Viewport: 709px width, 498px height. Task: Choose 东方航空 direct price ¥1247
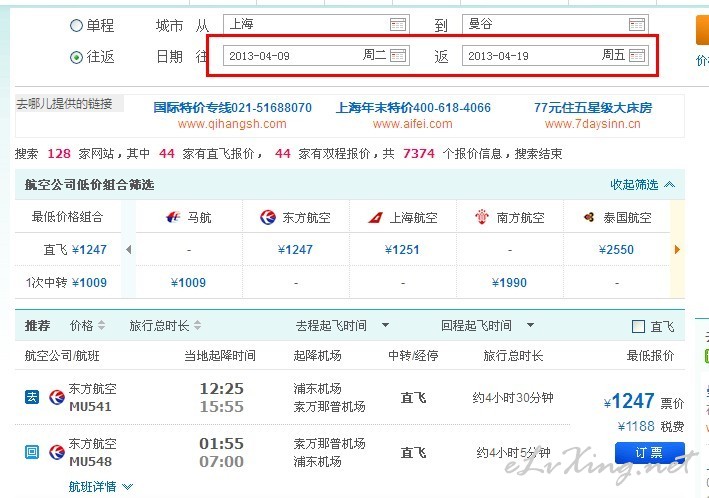click(x=295, y=250)
